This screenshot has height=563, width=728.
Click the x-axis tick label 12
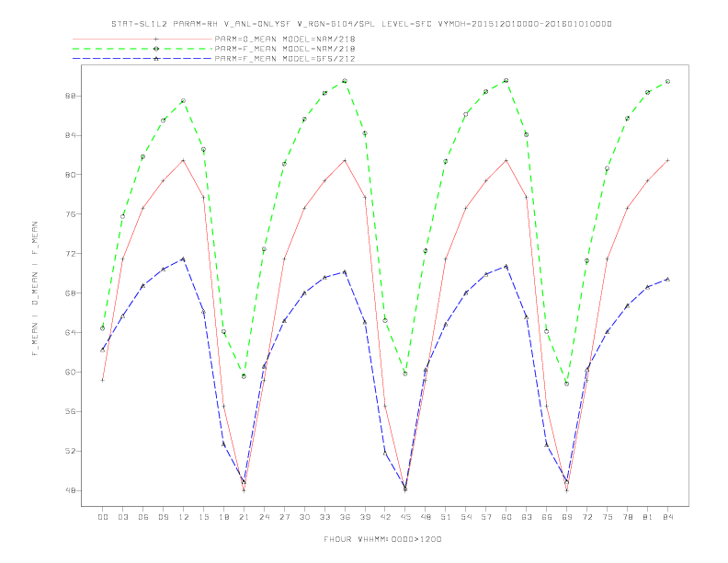[x=184, y=517]
